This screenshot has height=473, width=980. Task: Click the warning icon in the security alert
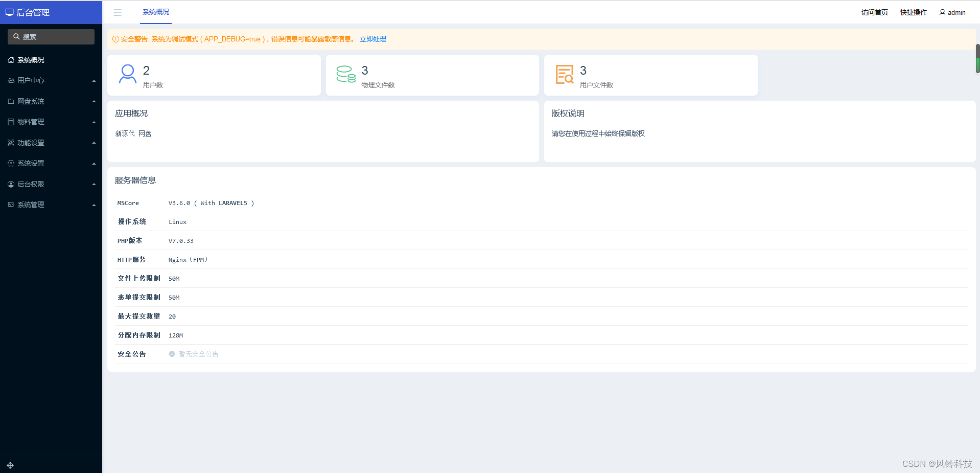[115, 39]
